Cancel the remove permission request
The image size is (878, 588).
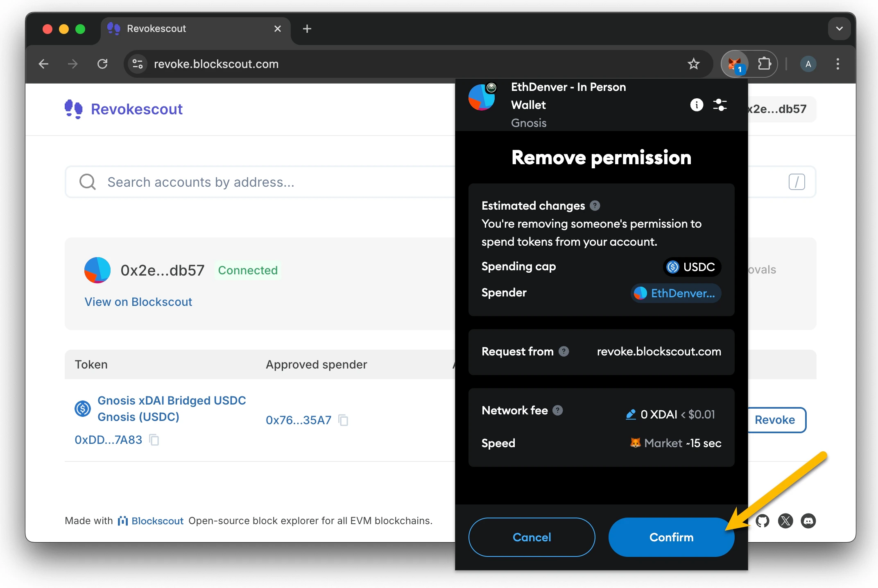tap(532, 537)
